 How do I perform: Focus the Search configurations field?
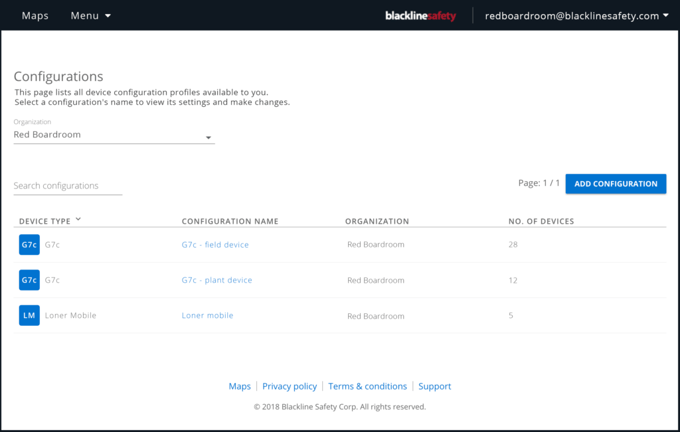[x=68, y=186]
